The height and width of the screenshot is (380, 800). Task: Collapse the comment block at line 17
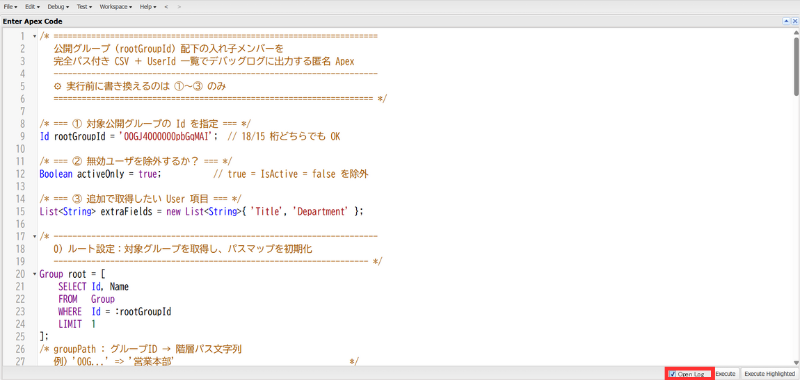34,237
